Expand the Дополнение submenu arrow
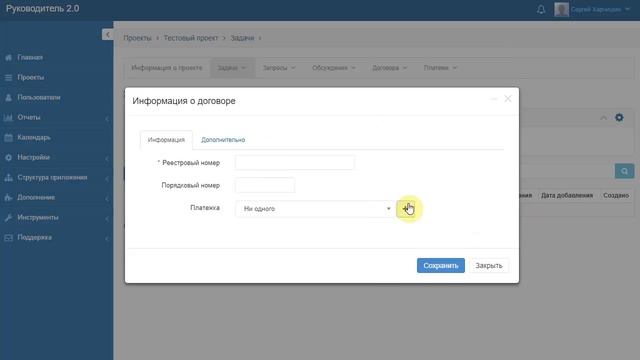 (107, 199)
